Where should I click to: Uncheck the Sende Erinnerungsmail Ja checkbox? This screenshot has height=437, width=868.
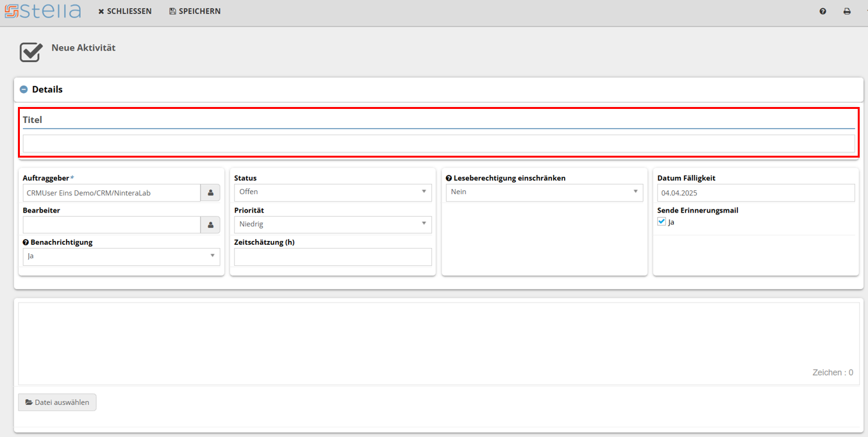[662, 222]
